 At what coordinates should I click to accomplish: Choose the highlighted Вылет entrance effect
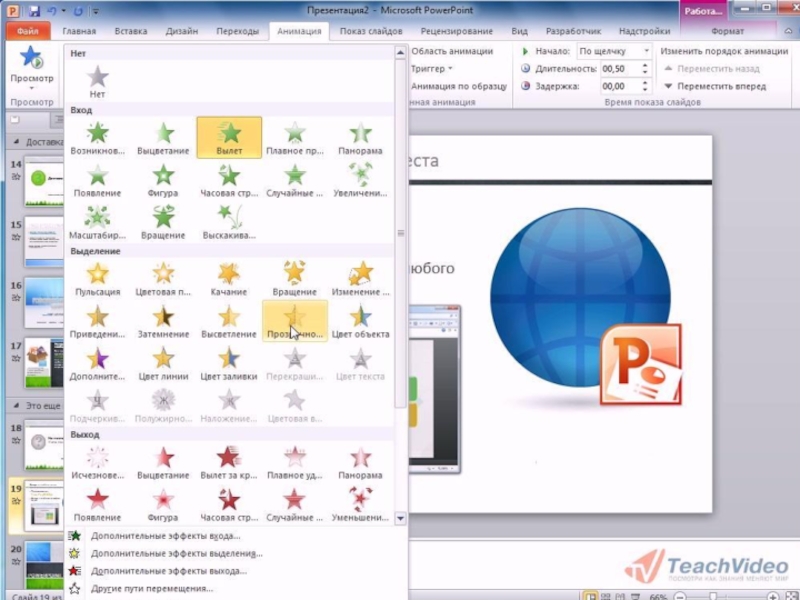229,138
